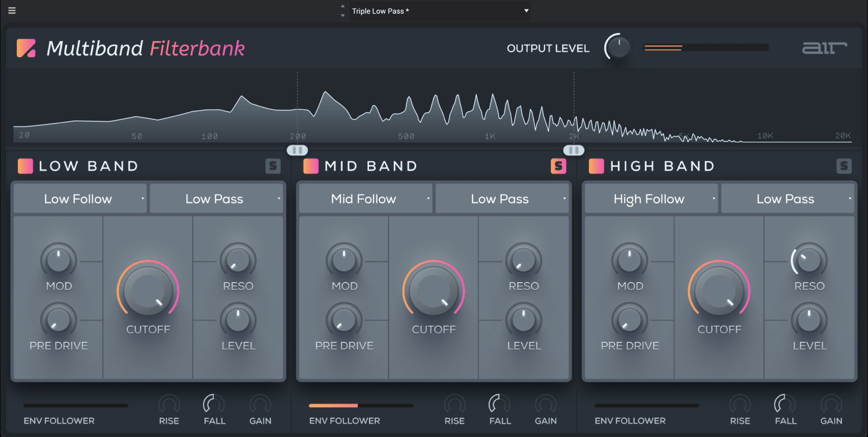Screen dimensions: 868x437
Task: Open the Mid Follow modulation source dropdown
Action: point(365,199)
